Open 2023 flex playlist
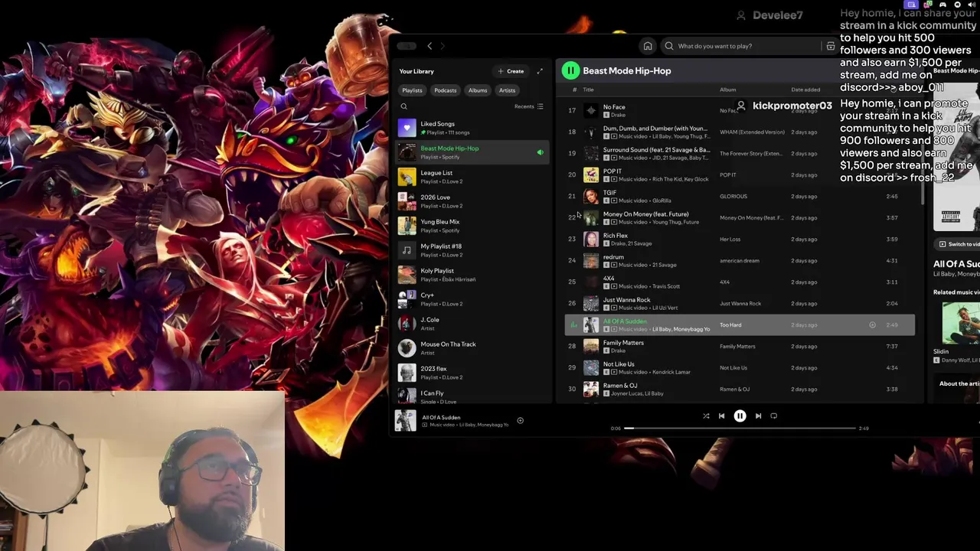 472,373
